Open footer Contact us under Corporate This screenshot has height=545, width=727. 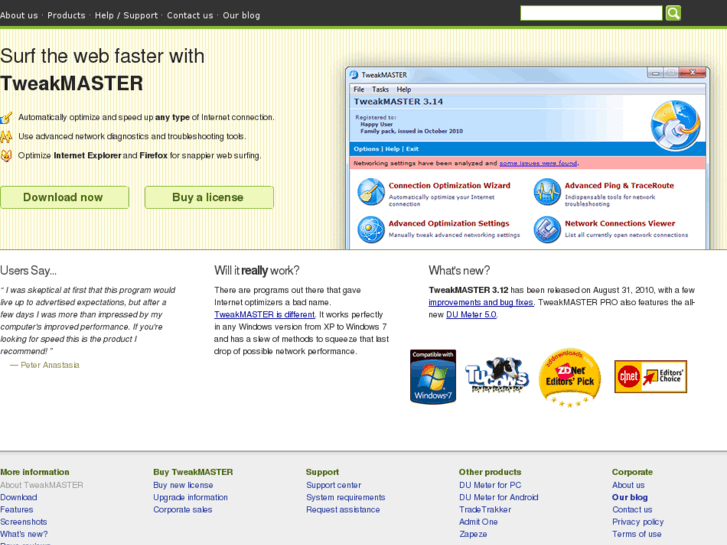coord(632,510)
